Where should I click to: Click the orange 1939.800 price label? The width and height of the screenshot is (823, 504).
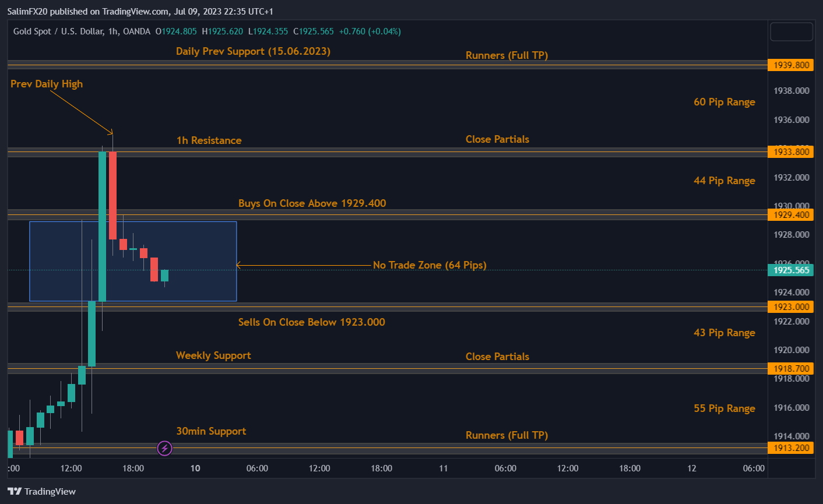tap(790, 65)
